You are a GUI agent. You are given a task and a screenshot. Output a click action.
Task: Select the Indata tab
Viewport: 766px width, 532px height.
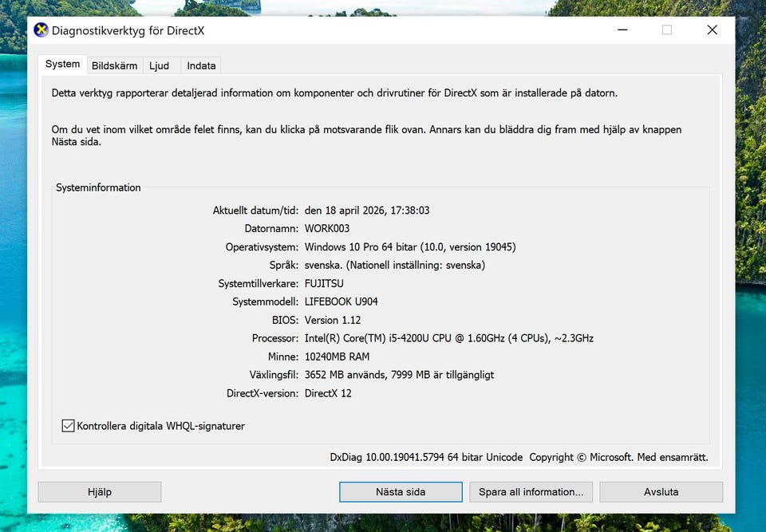click(201, 65)
